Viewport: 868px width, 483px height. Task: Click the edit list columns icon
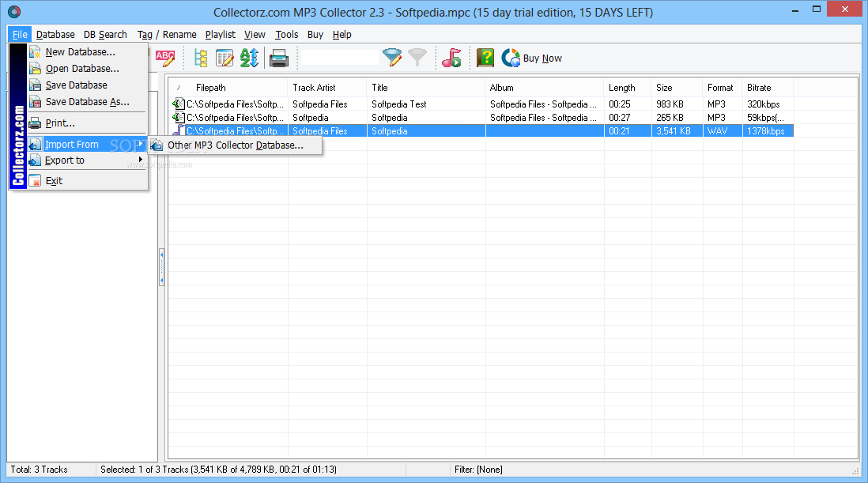coord(225,58)
